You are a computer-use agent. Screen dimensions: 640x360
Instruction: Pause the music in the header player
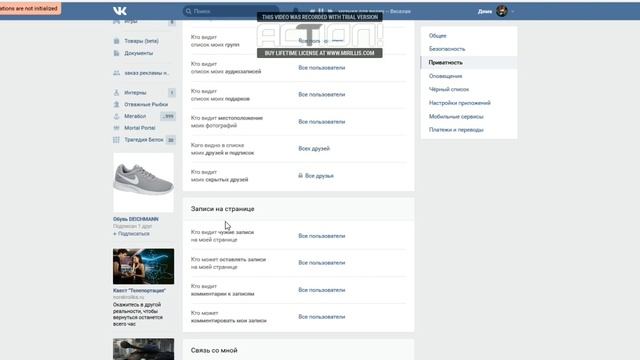click(321, 11)
